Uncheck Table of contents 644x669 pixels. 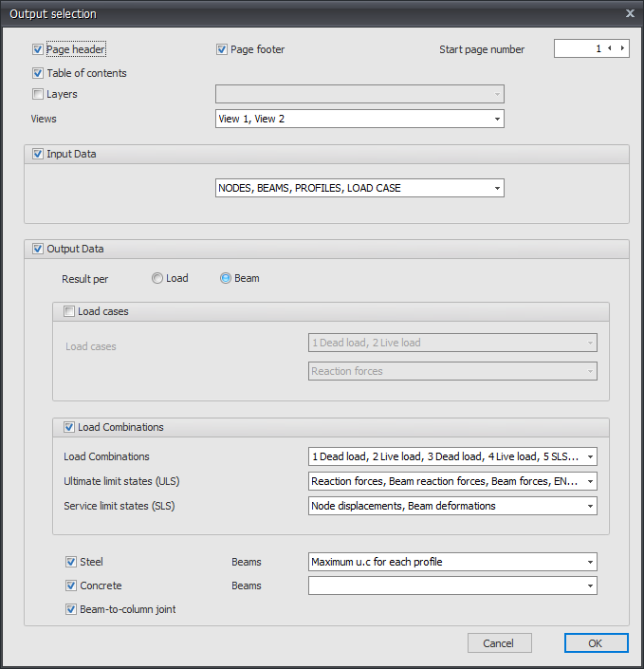38,73
